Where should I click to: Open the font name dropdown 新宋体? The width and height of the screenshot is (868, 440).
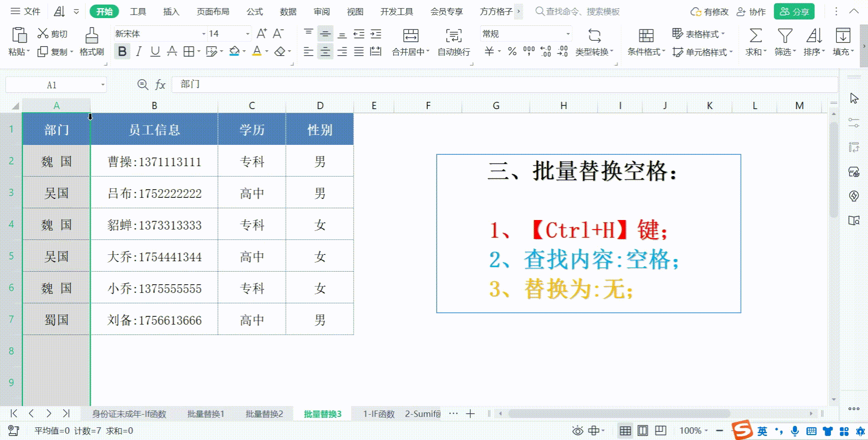[x=203, y=34]
